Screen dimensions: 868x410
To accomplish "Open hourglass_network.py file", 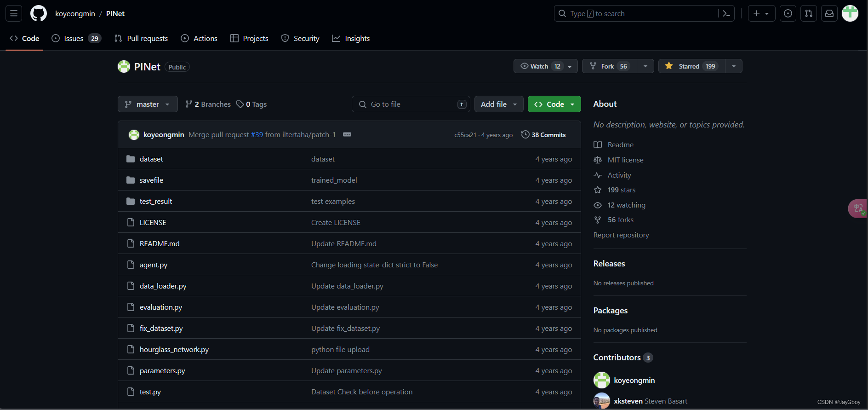I will click(x=174, y=349).
